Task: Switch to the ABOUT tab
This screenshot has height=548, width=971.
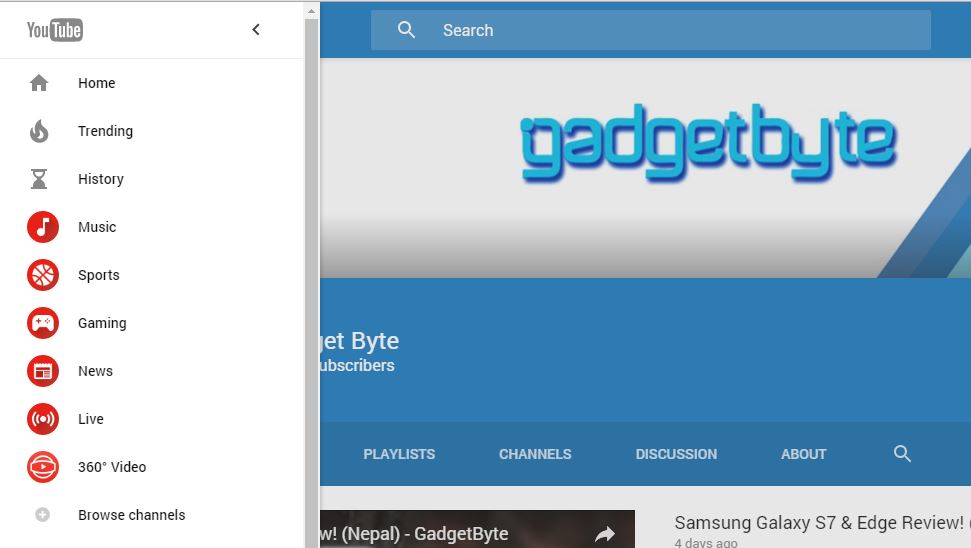Action: coord(803,454)
